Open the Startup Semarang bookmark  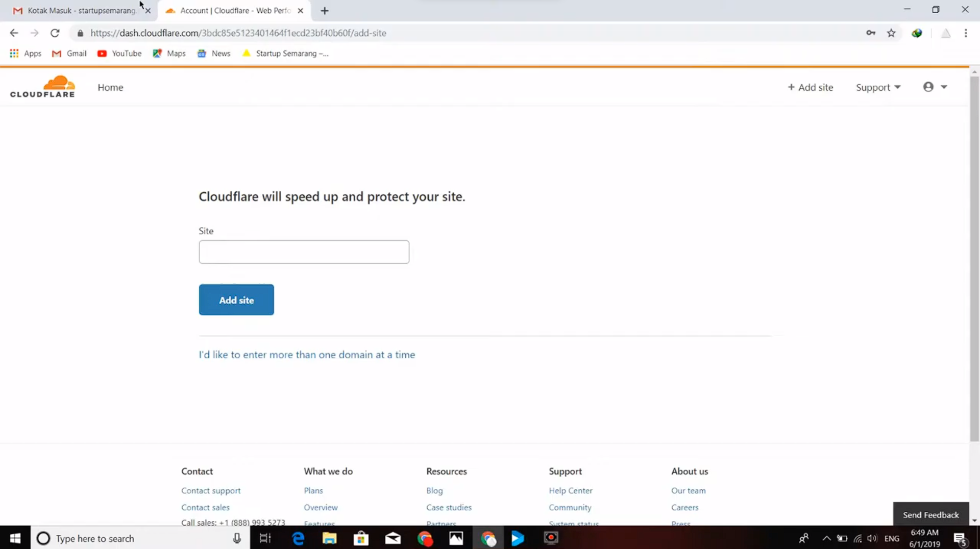[285, 53]
